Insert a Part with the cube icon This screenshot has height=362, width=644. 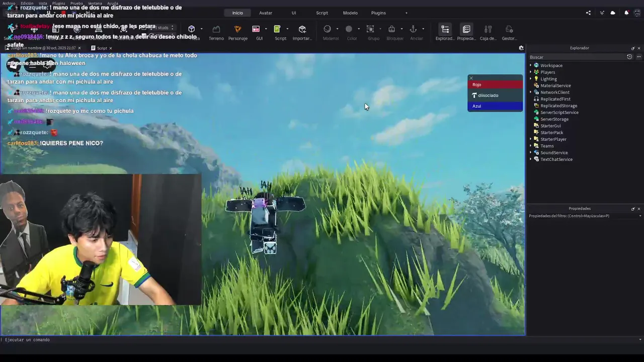click(191, 29)
